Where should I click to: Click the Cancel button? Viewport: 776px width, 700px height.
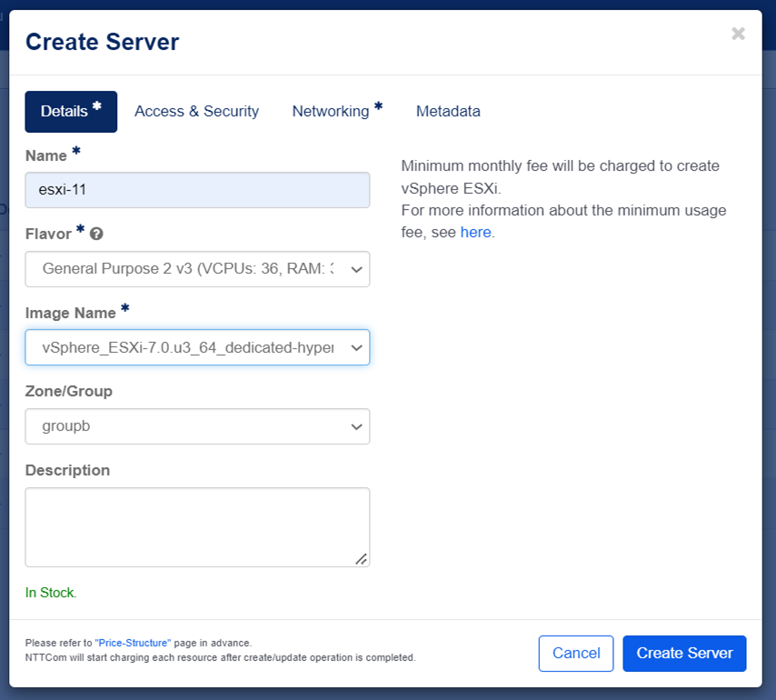click(576, 654)
